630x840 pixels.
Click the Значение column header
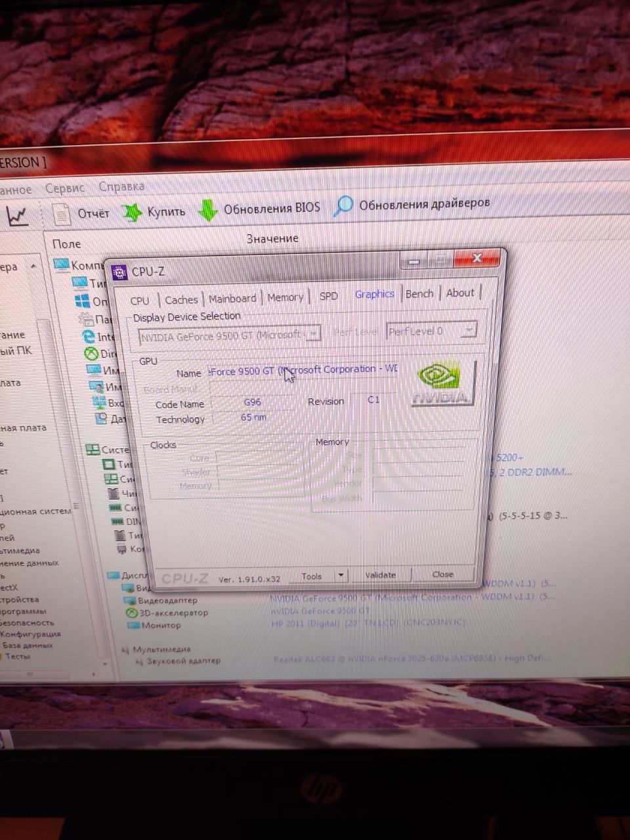point(272,239)
